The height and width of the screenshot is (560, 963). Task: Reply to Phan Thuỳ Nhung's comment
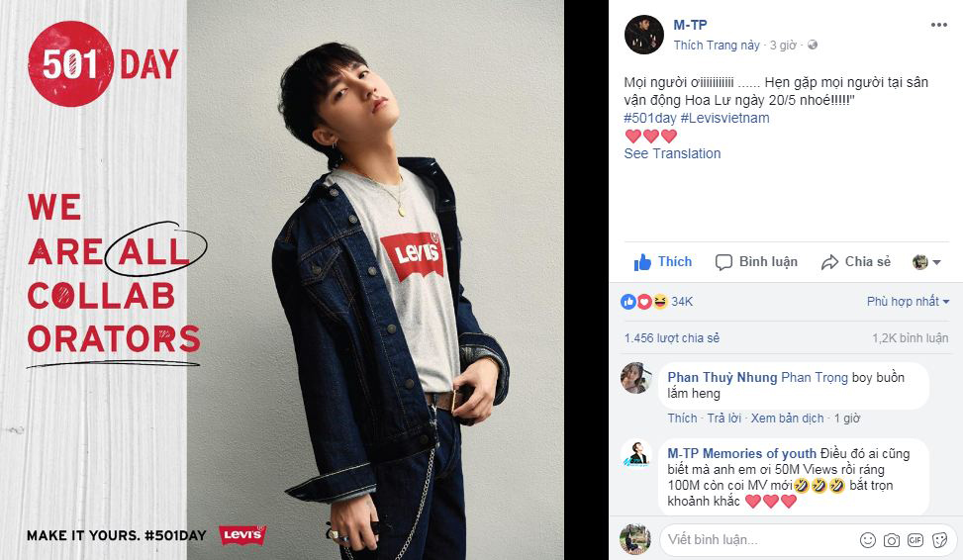[723, 419]
